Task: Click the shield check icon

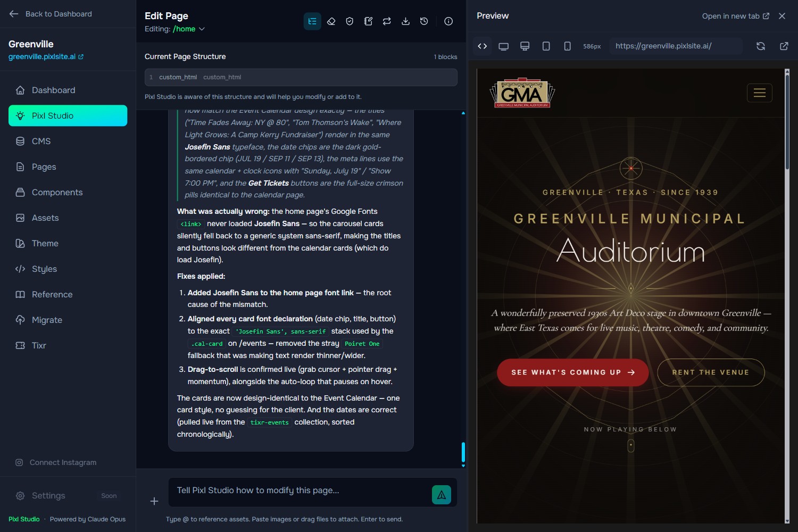Action: [x=350, y=21]
